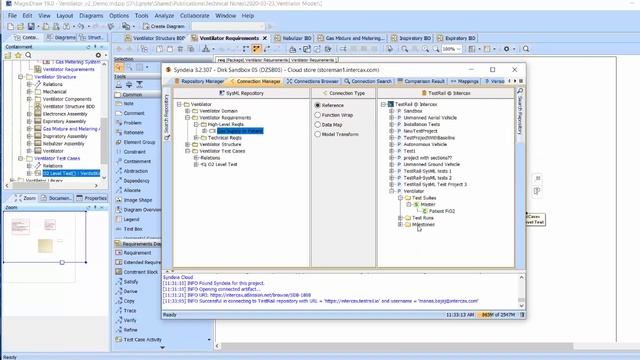The image size is (640, 360).
Task: Expand Milestones folder in TestRail tree
Action: pos(400,224)
